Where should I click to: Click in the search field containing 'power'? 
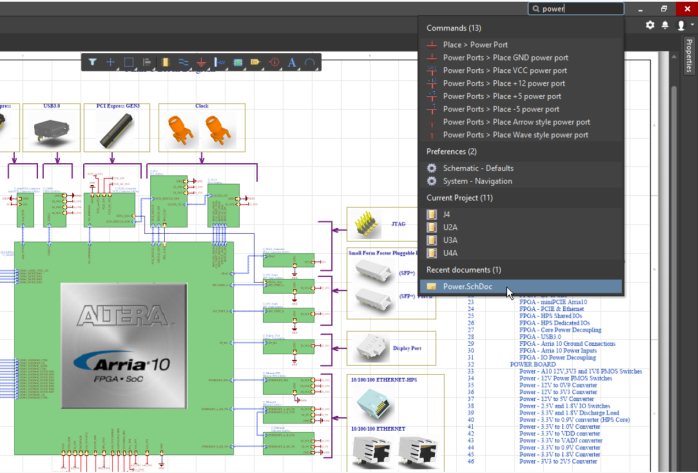576,8
